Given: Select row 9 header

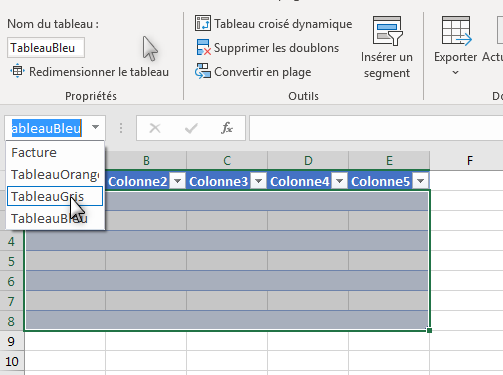Looking at the screenshot, I should point(11,341).
